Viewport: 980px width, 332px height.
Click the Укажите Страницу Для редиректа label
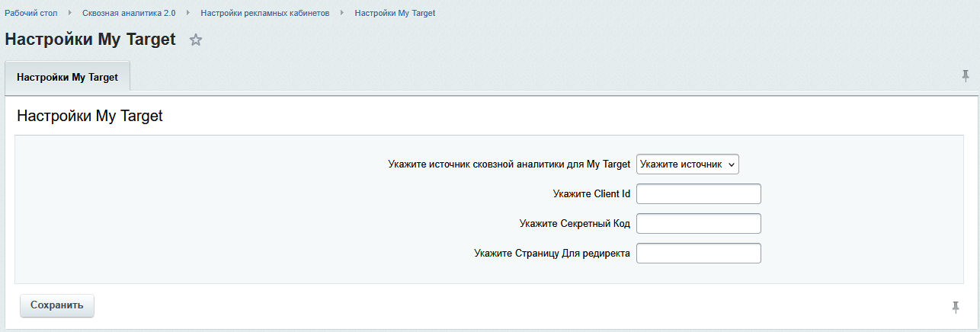pyautogui.click(x=552, y=254)
